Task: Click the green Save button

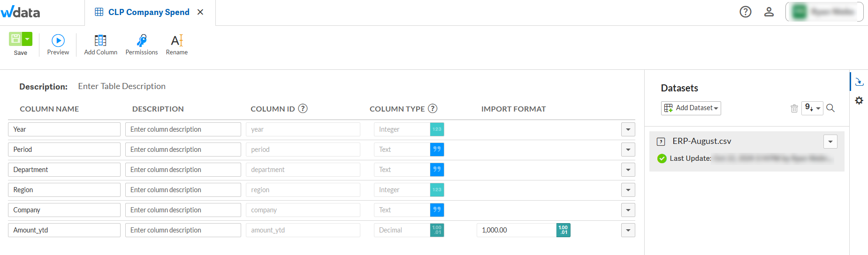Action: point(15,39)
